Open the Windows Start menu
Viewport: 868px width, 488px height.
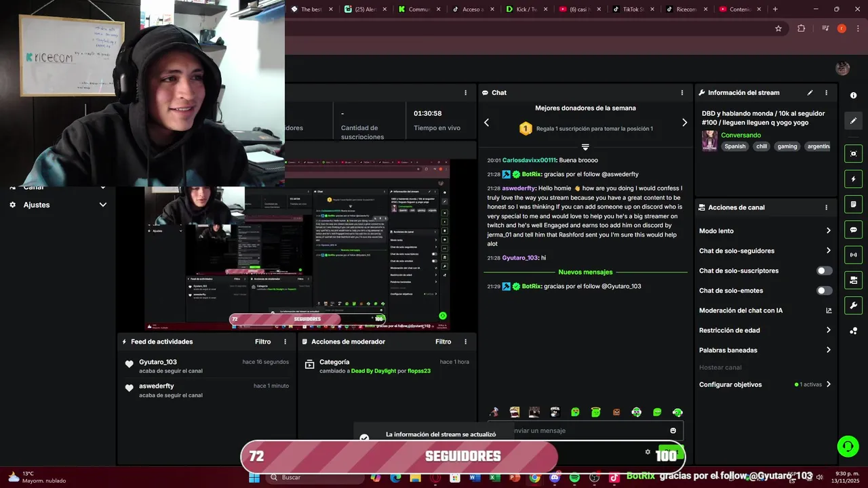coord(254,478)
